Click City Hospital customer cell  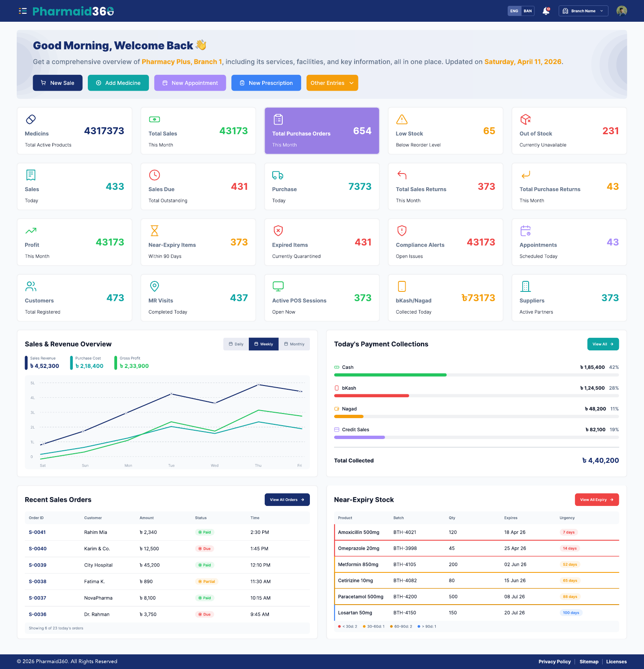(98, 565)
